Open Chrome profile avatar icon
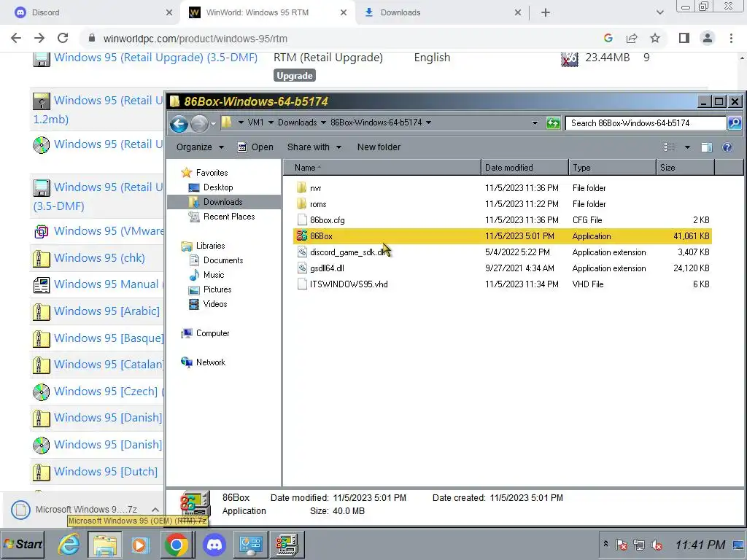The width and height of the screenshot is (747, 560). pos(708,38)
